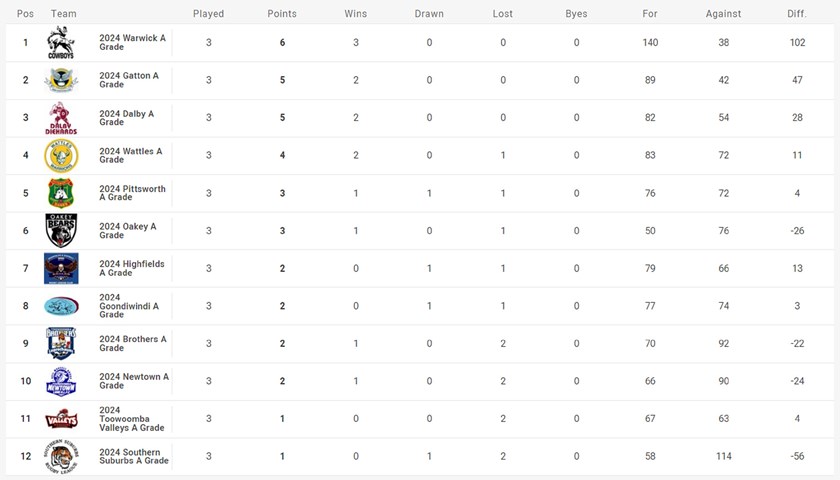Click the Played column header
The height and width of the screenshot is (480, 840).
[208, 14]
